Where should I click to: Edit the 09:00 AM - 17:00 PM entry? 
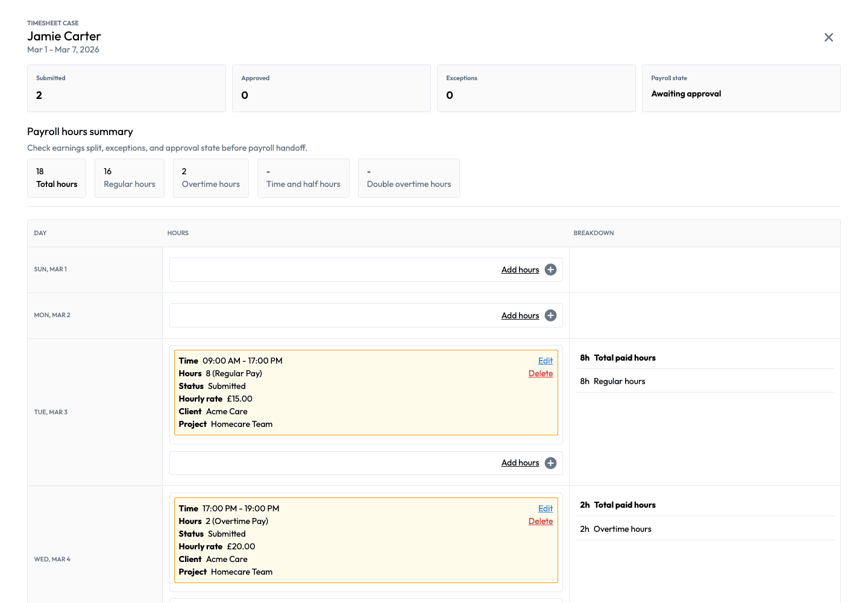[546, 361]
